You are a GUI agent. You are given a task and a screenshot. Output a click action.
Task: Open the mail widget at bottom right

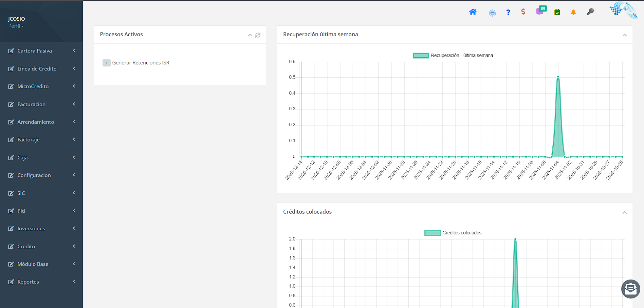click(630, 289)
